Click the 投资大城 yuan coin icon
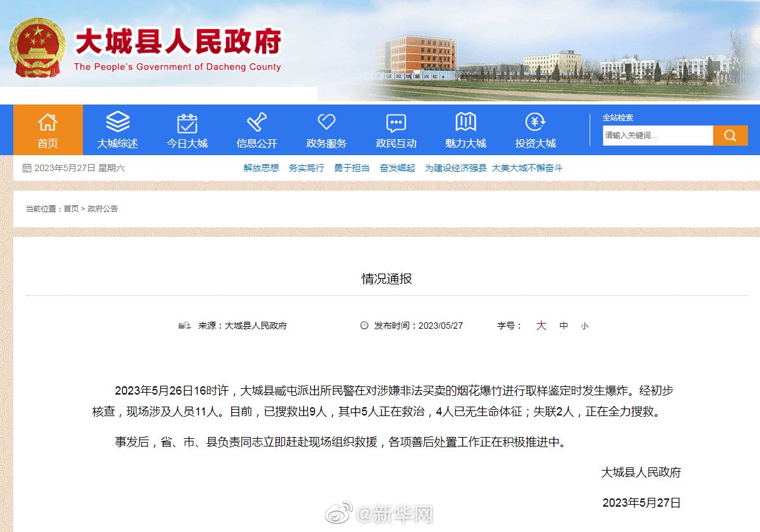Viewport: 760px width, 532px height. (535, 122)
